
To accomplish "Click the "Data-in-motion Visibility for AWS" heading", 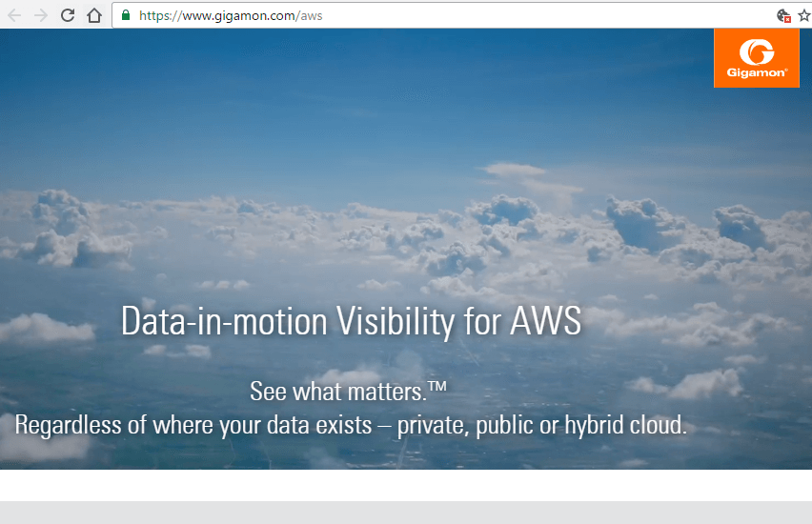I will pyautogui.click(x=351, y=321).
